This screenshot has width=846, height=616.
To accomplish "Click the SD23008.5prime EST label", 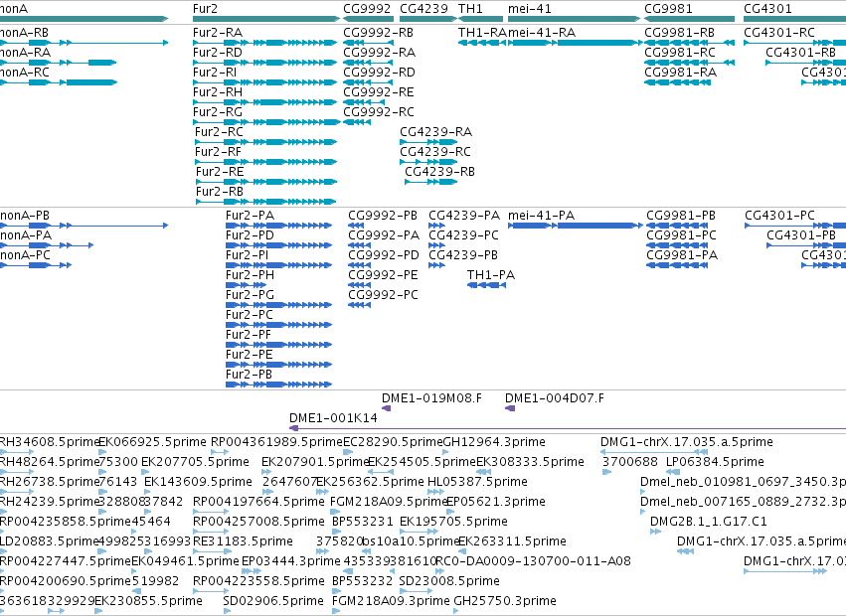I will (449, 581).
